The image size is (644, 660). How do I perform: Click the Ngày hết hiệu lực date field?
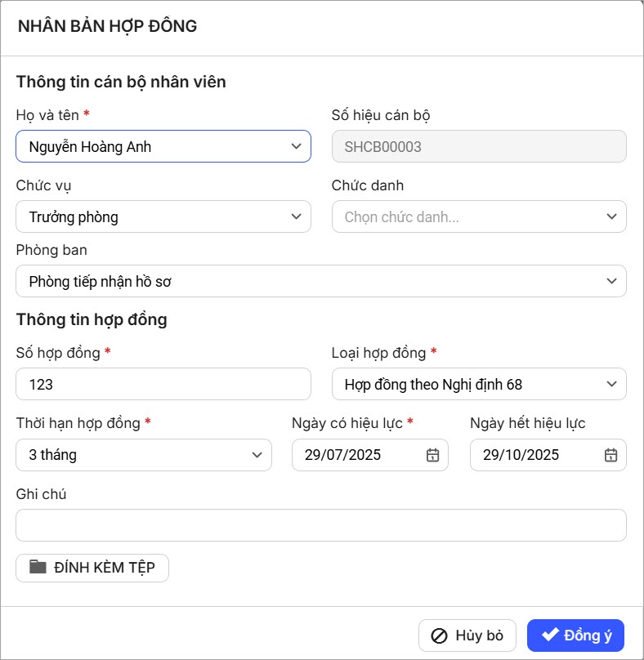[x=538, y=455]
